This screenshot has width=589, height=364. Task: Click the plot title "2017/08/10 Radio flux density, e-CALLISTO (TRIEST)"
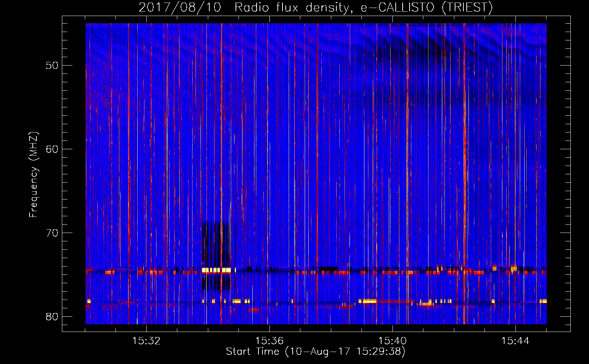(x=316, y=7)
